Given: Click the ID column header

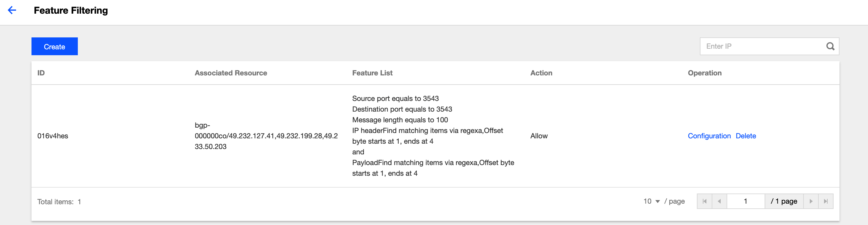Looking at the screenshot, I should click(41, 73).
